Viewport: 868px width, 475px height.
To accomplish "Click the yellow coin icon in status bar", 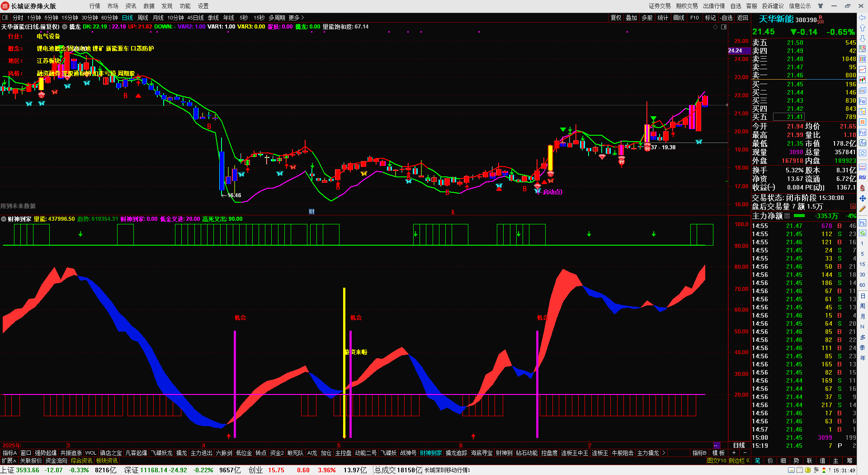I will 808,470.
